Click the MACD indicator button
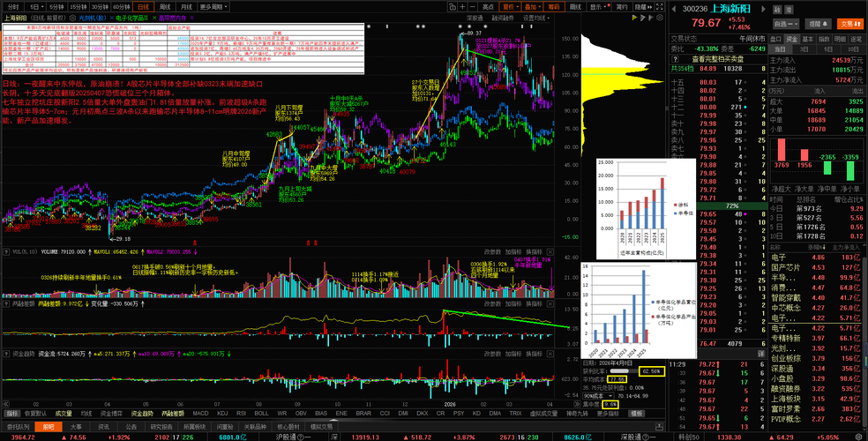Screen dimensions: 868x441 coord(200,414)
